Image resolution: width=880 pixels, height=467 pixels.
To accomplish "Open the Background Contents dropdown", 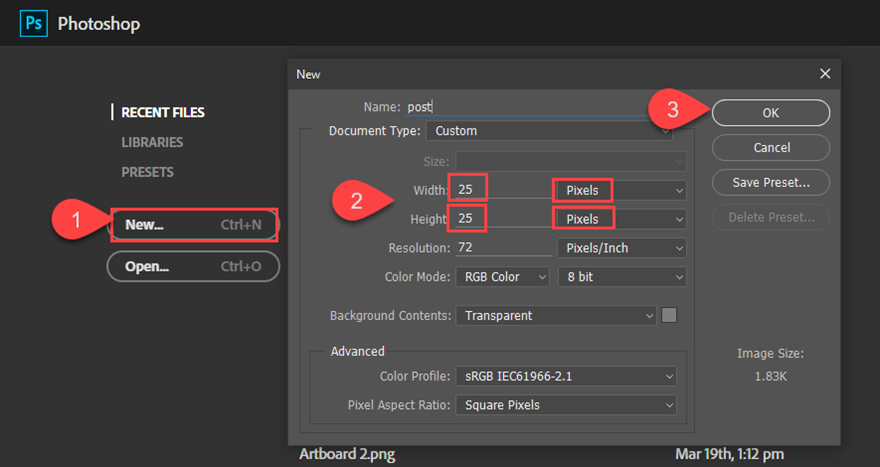I will point(556,315).
